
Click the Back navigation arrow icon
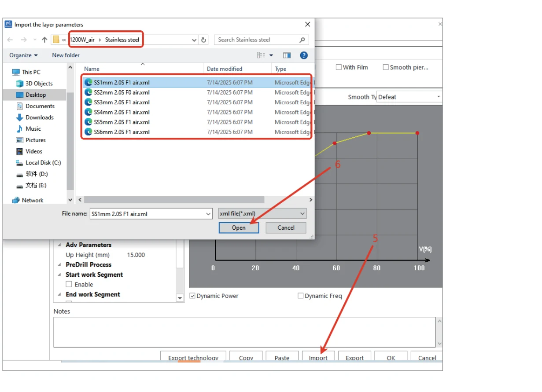[10, 40]
